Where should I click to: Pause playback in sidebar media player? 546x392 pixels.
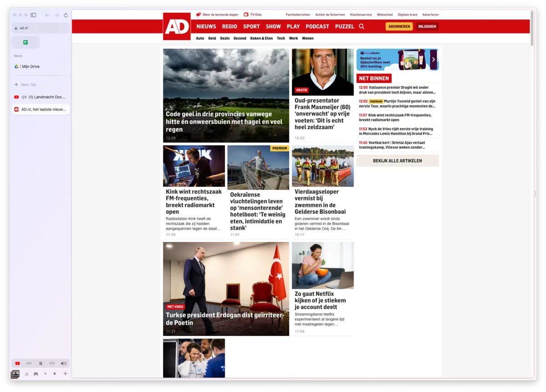(x=40, y=363)
